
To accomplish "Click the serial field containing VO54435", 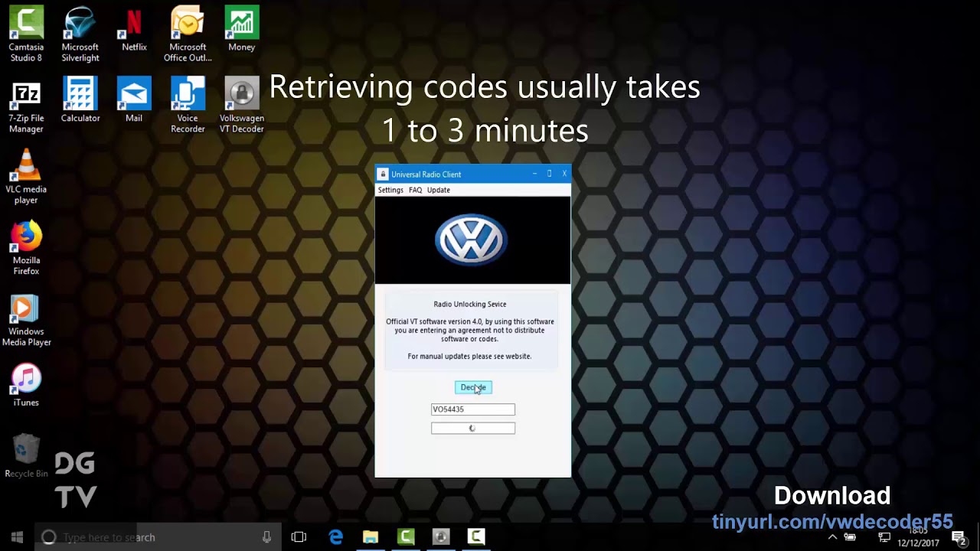I will point(473,409).
